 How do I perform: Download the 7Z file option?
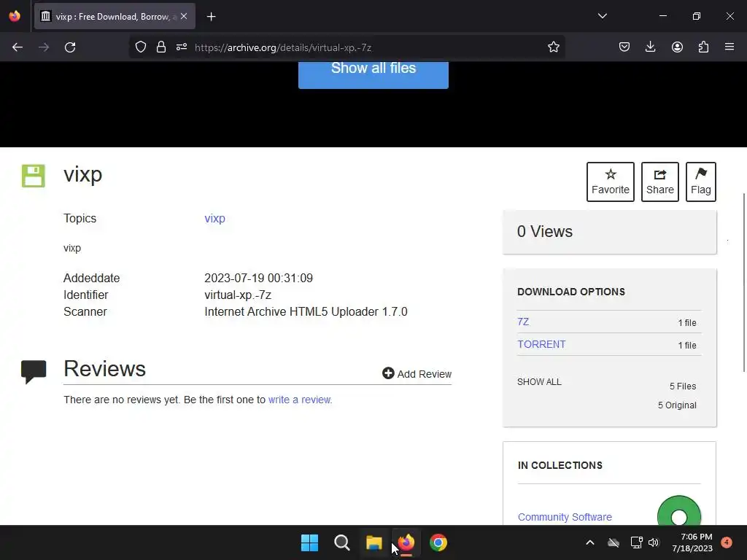coord(523,322)
